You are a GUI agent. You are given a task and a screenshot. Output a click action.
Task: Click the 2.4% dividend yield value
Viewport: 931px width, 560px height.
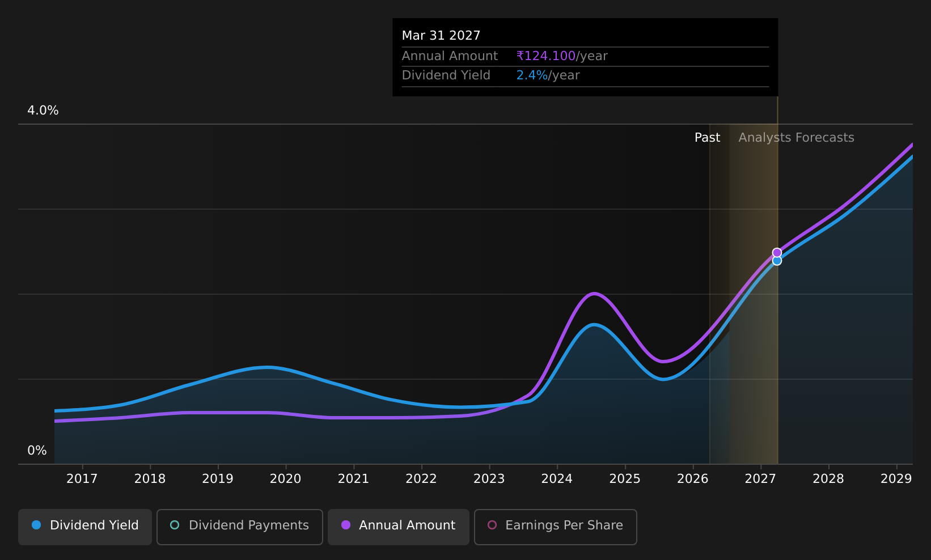[x=532, y=75]
